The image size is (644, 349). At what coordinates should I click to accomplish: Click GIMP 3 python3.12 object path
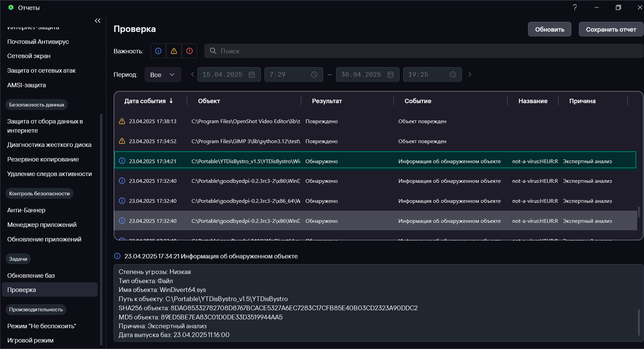(246, 141)
